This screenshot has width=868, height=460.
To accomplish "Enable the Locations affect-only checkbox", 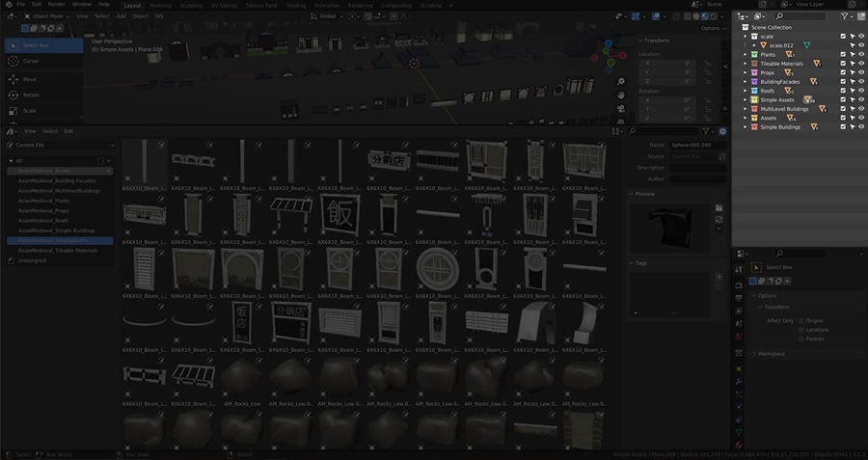I will 801,330.
